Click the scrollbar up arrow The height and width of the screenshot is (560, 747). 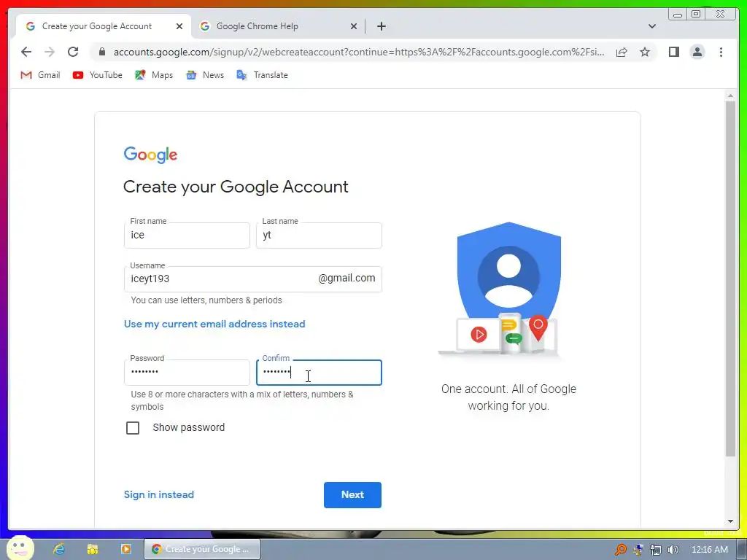[x=730, y=97]
